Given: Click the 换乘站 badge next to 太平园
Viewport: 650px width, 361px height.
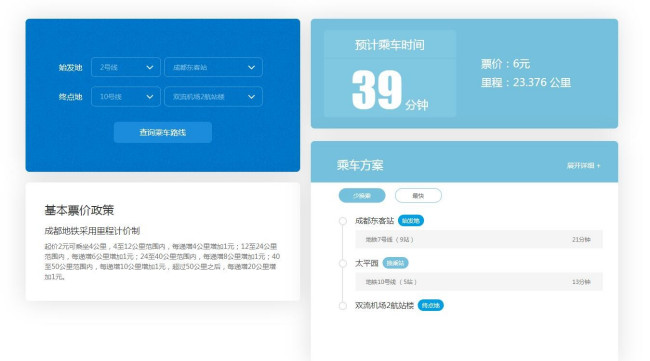Looking at the screenshot, I should [x=395, y=263].
